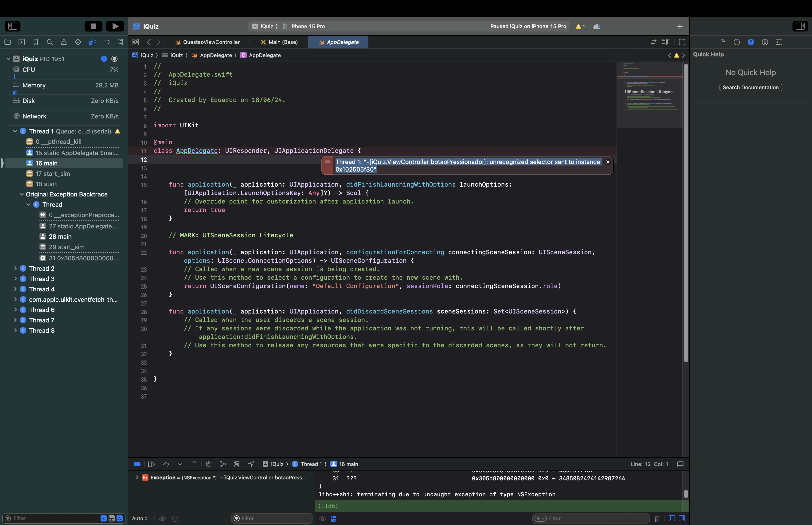Go forward in editor history
Viewport: 812px width, 525px height.
click(x=158, y=42)
